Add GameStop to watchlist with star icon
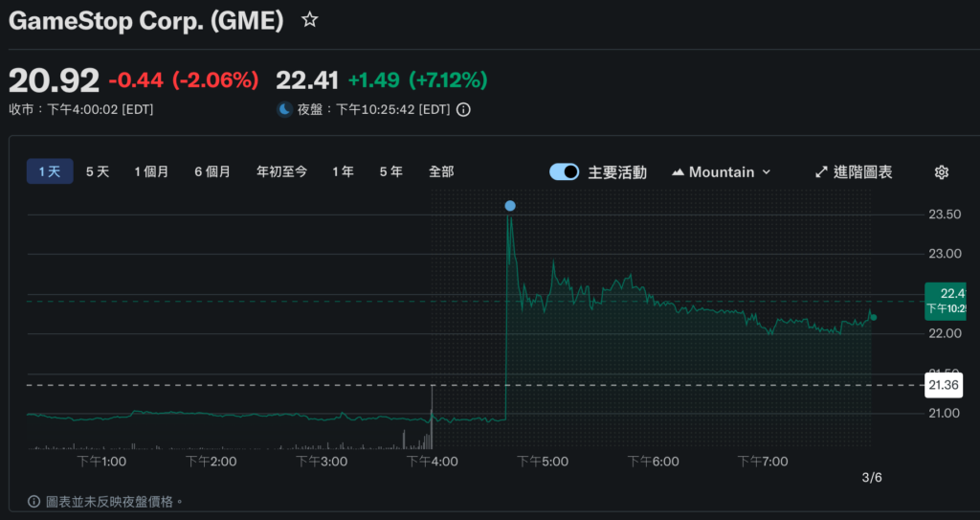Image resolution: width=980 pixels, height=520 pixels. 309,20
